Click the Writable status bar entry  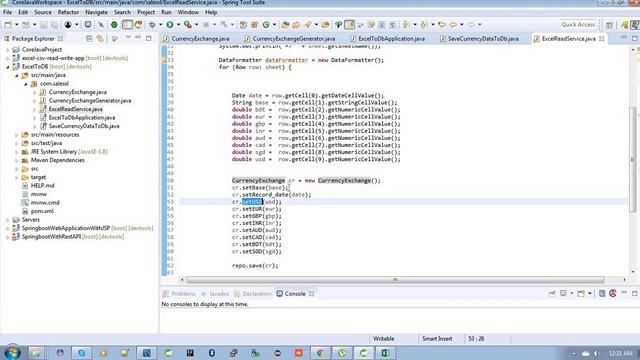click(384, 339)
